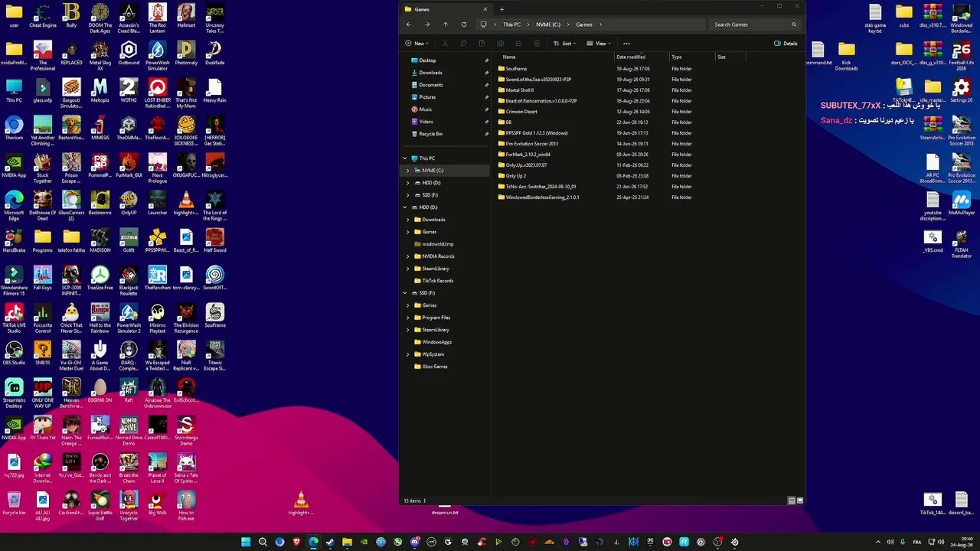The image size is (980, 551).
Task: Select the Half Sword desktop icon
Action: click(x=214, y=241)
